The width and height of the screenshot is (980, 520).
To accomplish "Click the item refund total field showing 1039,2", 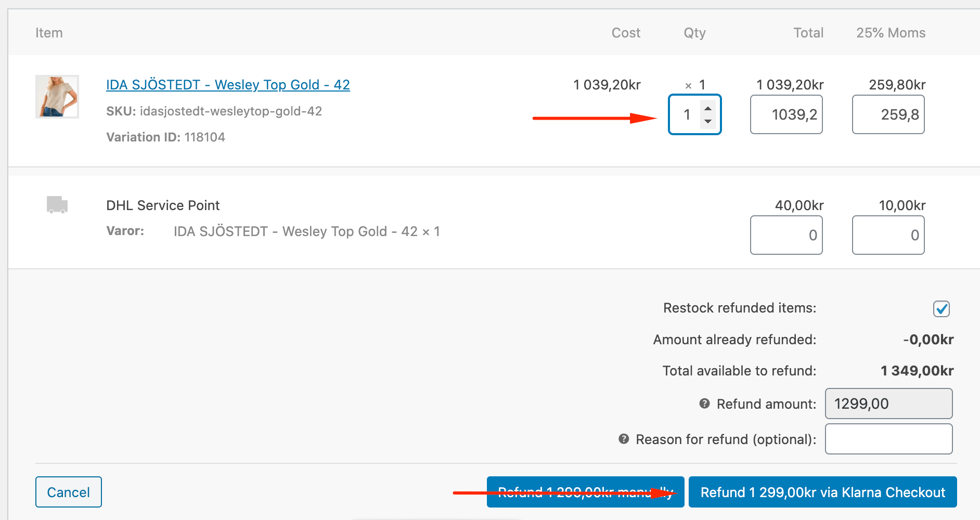I will [786, 115].
